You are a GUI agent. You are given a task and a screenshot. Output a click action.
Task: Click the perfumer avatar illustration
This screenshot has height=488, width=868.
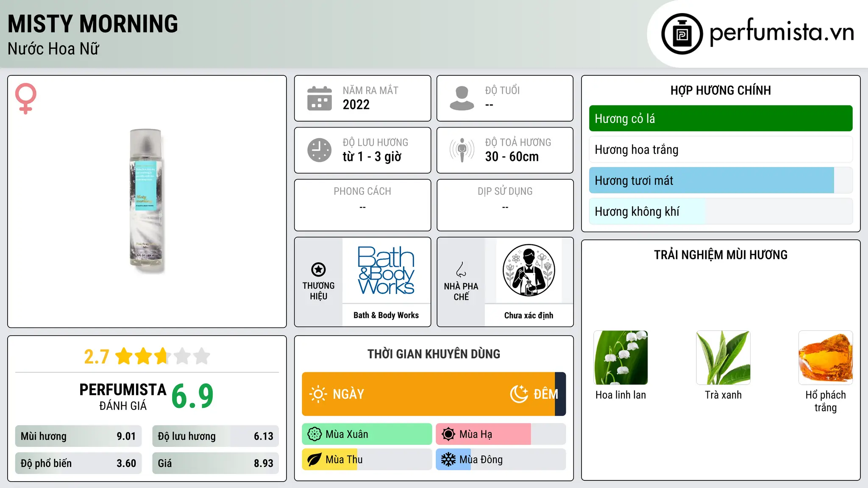click(529, 270)
